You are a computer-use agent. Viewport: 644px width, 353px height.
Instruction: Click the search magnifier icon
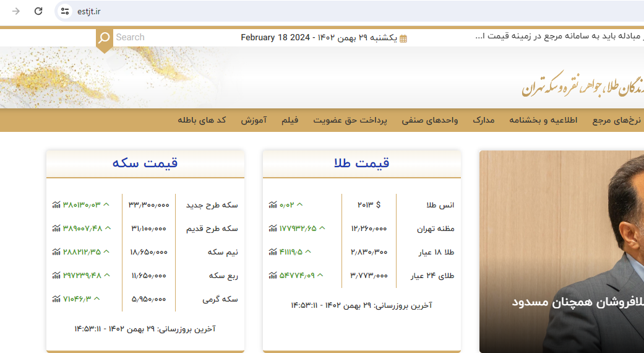point(104,38)
